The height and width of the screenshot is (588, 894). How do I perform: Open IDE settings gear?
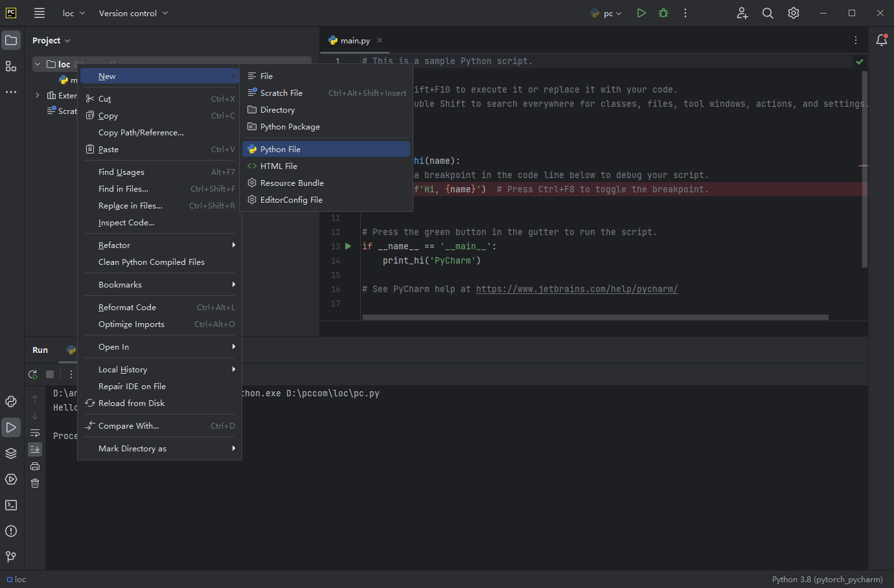coord(794,13)
